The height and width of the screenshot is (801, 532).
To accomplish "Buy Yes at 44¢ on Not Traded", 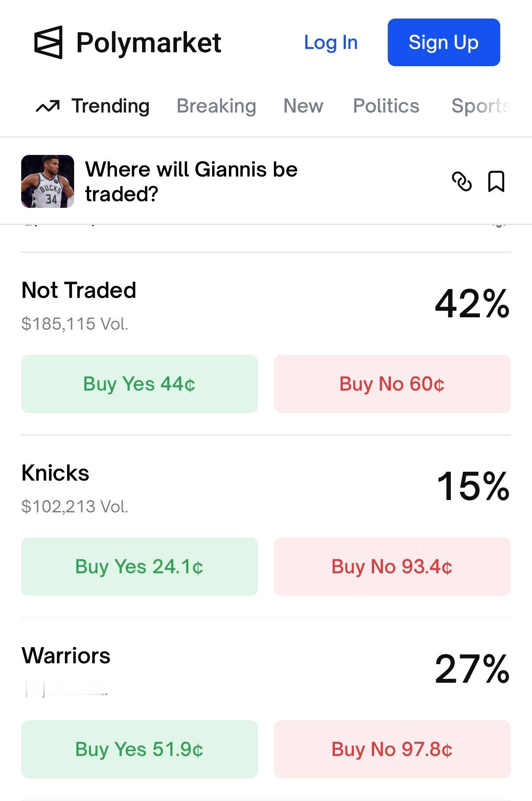I will tap(139, 384).
